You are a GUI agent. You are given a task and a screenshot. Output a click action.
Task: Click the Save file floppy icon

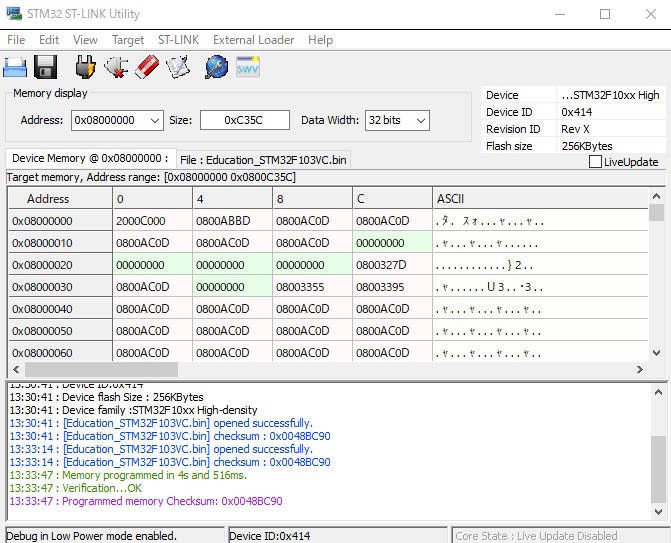[45, 67]
